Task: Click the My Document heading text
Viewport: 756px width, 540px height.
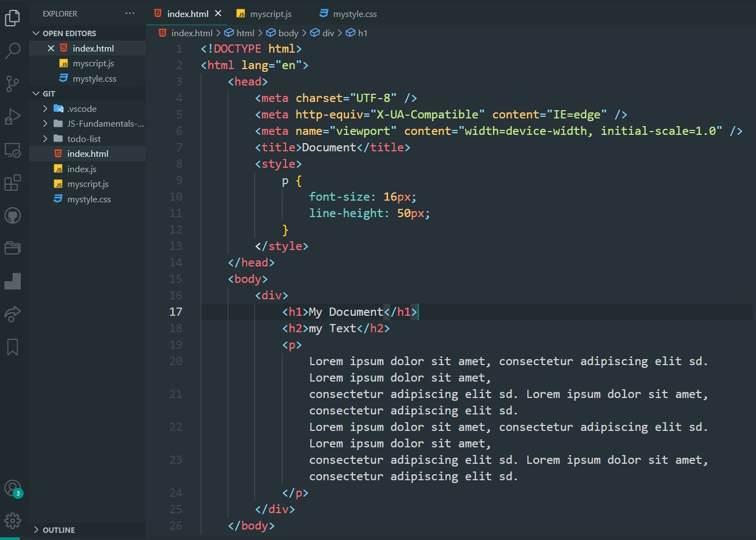Action: (346, 312)
